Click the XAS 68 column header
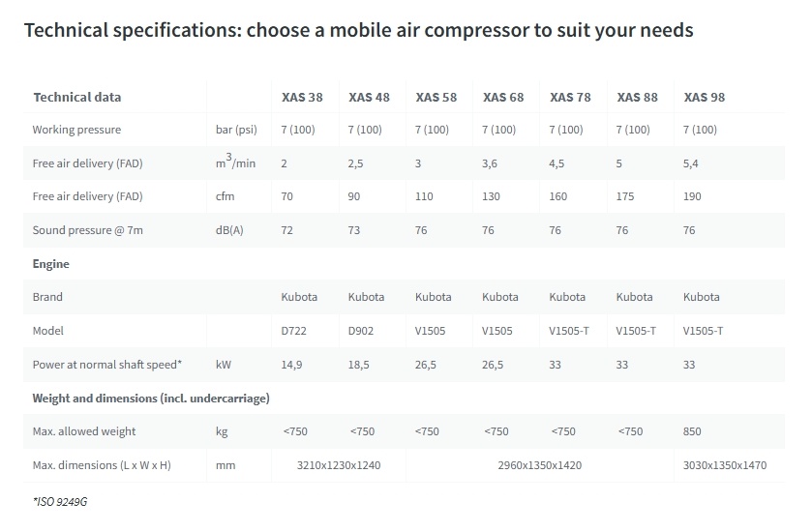 [x=502, y=97]
